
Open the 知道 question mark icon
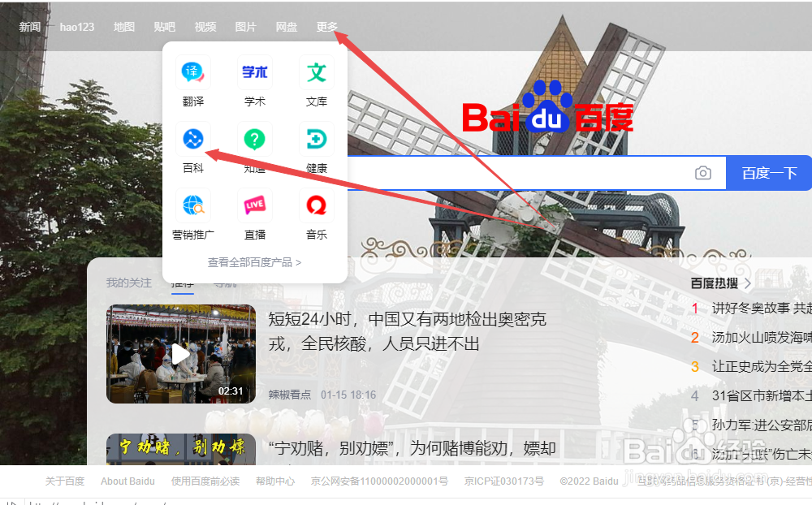tap(254, 139)
